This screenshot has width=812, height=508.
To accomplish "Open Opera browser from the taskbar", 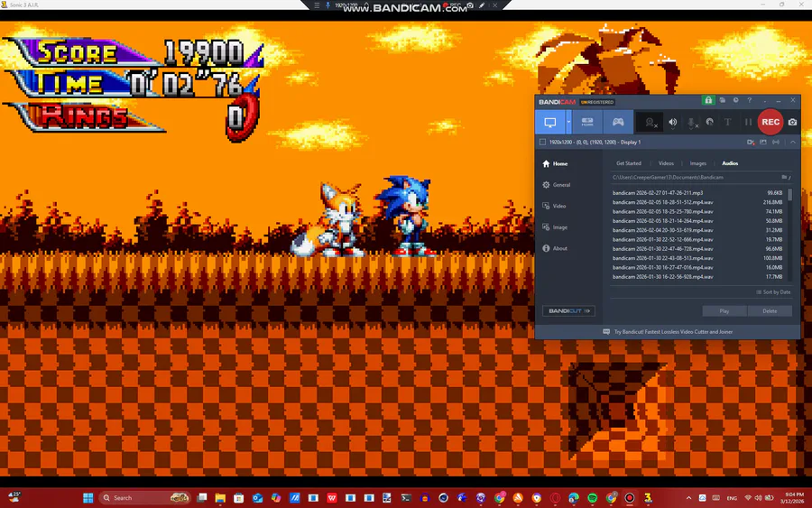I will [x=555, y=498].
